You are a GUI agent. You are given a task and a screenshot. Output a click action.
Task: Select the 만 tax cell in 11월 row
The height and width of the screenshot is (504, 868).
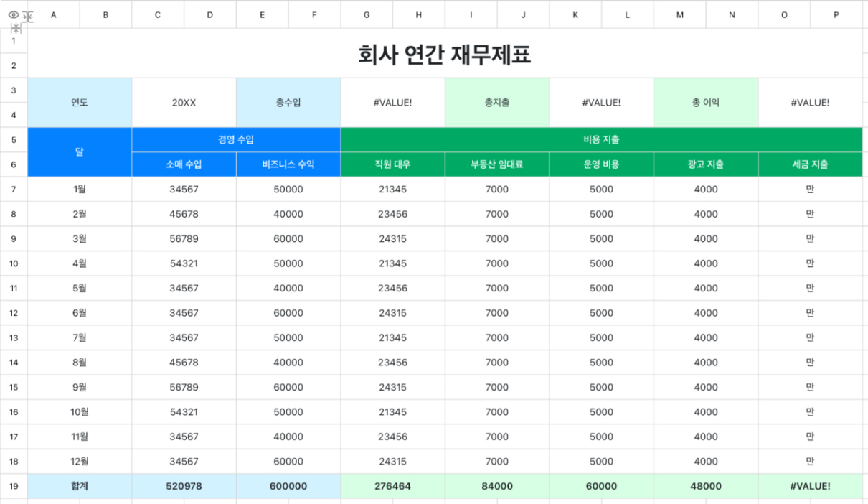[811, 437]
